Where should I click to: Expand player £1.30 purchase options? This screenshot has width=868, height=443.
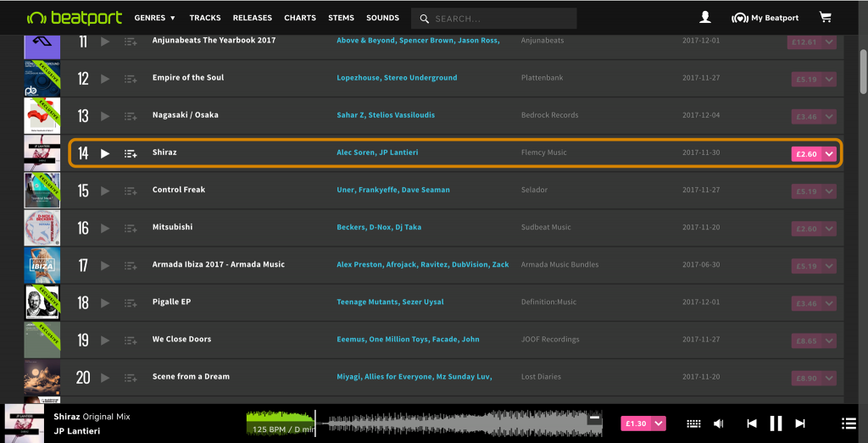[659, 424]
